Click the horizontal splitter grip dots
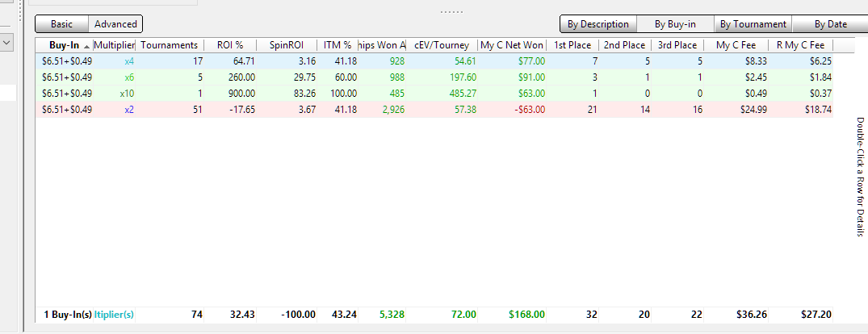Screen dimensions: 868x334 [451, 12]
